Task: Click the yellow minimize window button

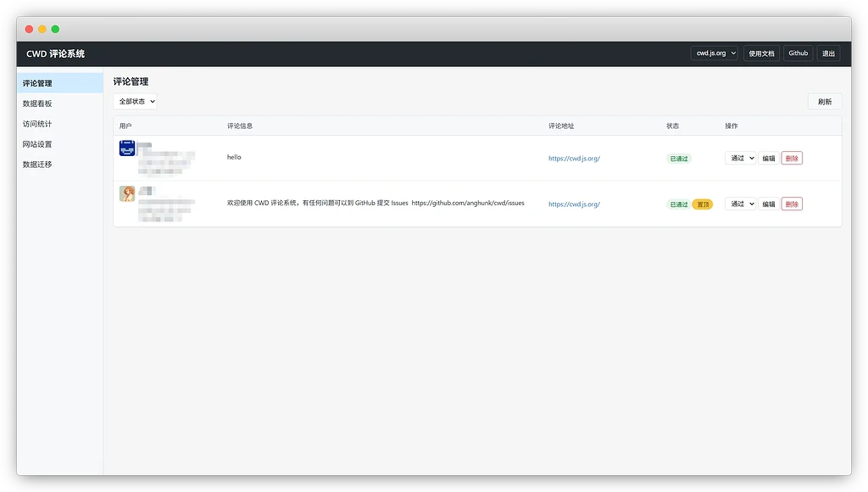Action: (42, 29)
